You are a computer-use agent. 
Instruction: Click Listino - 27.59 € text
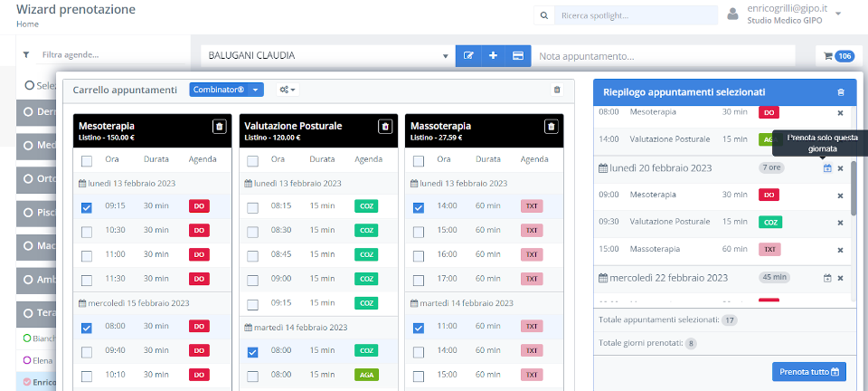click(436, 138)
